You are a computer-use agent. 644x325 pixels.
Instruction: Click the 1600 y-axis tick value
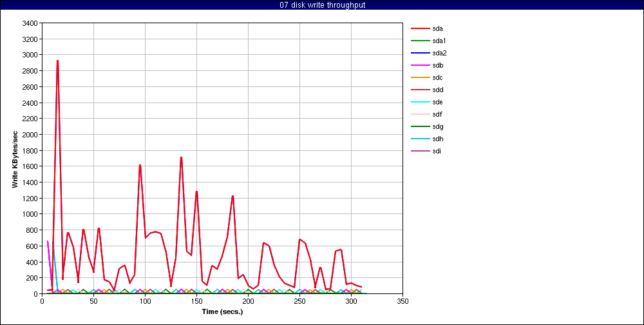(x=31, y=166)
